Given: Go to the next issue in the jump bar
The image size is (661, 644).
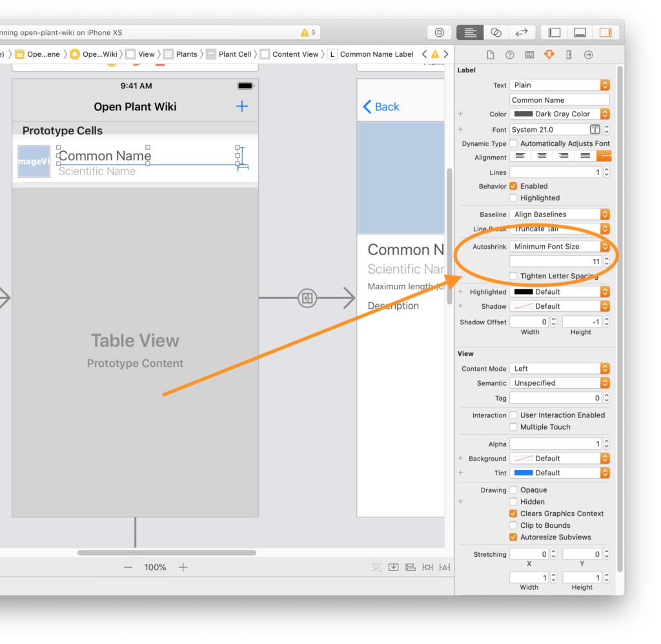Looking at the screenshot, I should click(x=446, y=54).
